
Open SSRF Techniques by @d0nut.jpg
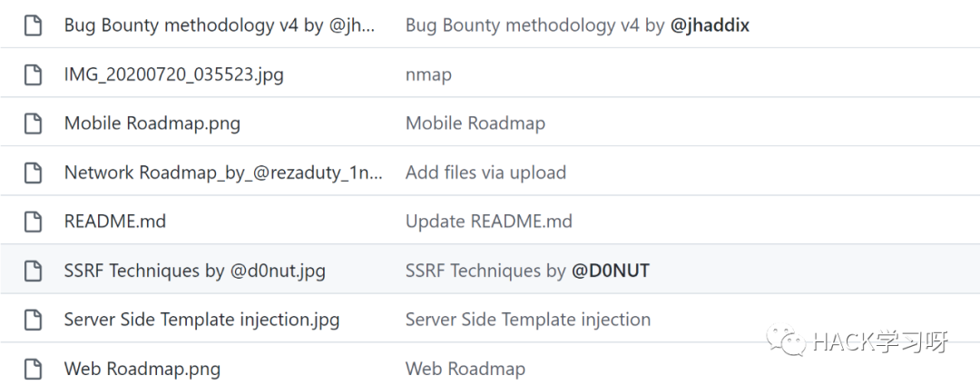(x=195, y=271)
